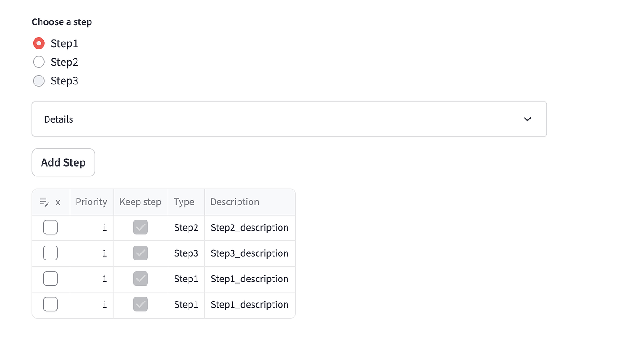Click the chevron arrow on Details
Viewport: 644px width, 351px height.
(x=527, y=119)
